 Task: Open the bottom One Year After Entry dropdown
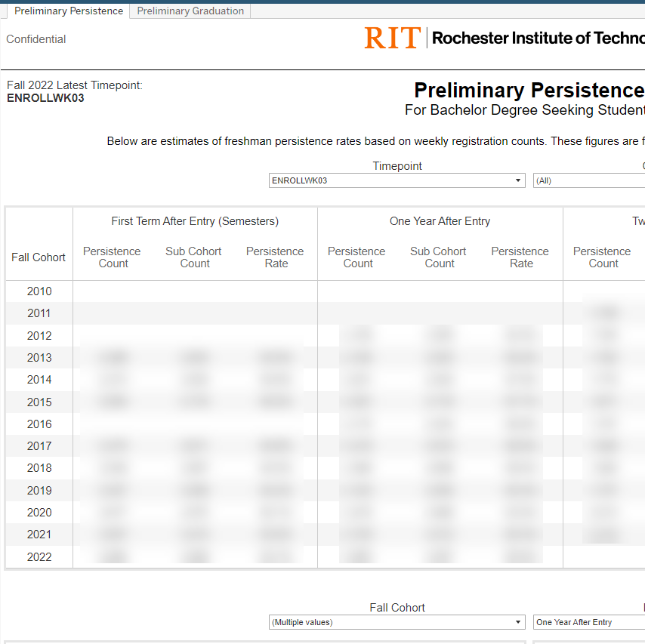588,622
